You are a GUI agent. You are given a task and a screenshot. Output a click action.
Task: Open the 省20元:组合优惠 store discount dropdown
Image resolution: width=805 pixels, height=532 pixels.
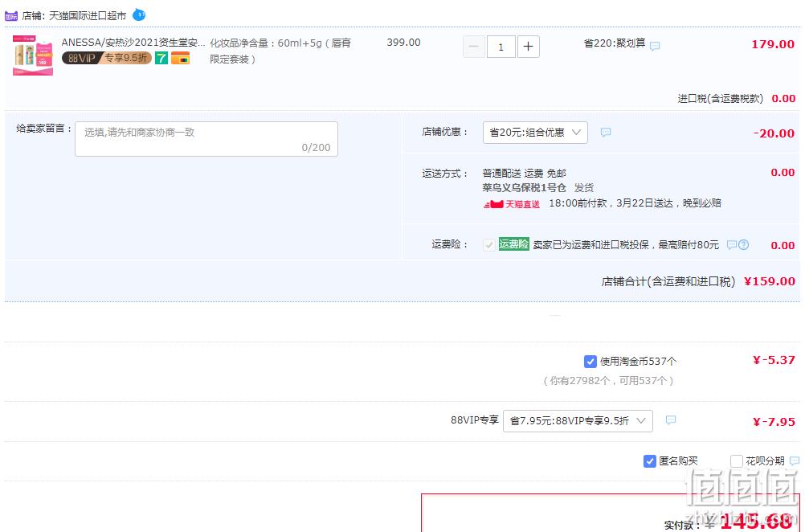(x=536, y=133)
